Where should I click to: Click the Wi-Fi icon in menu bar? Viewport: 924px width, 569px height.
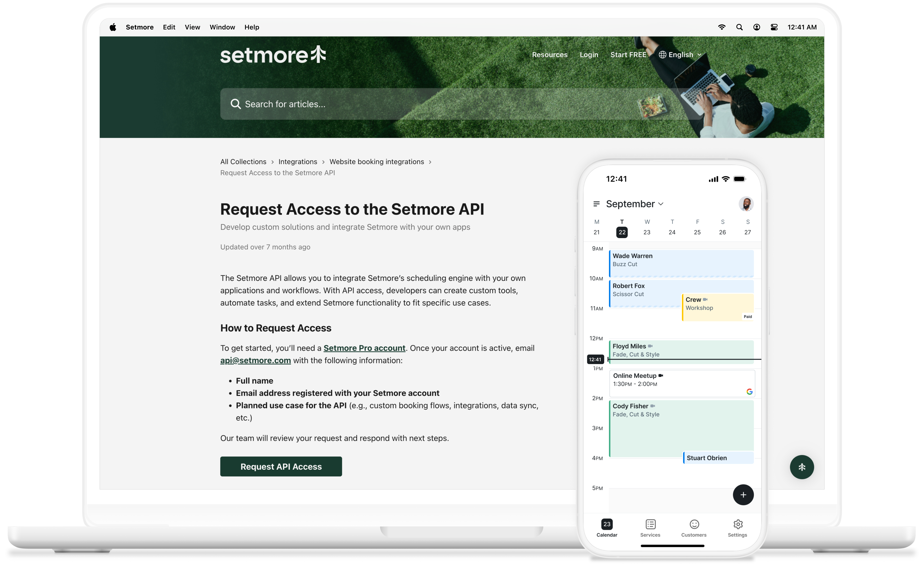(722, 27)
